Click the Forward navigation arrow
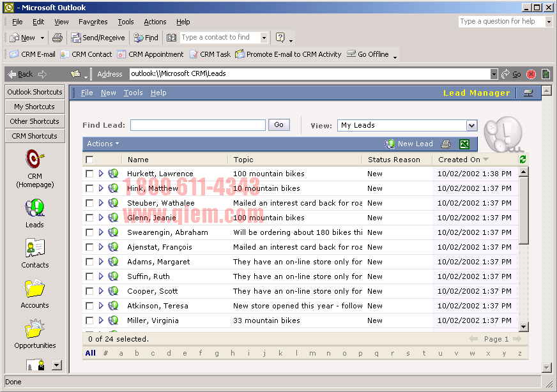This screenshot has height=392, width=557. coord(42,74)
